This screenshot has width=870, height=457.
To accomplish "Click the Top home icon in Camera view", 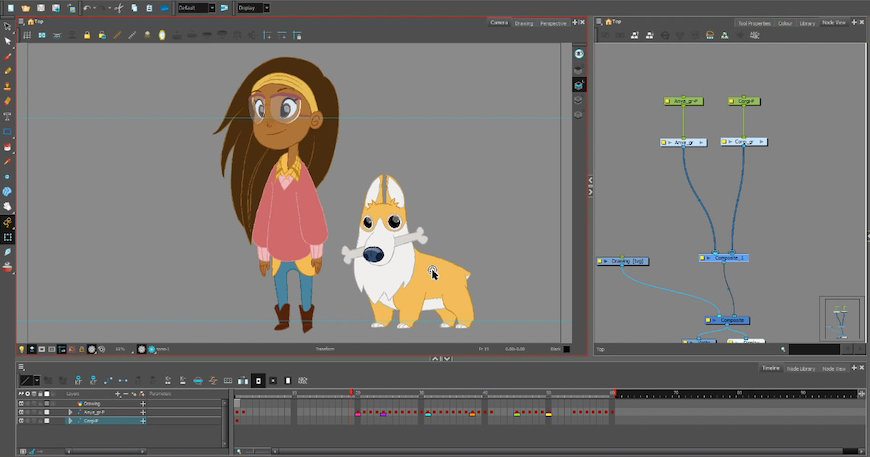I will click(32, 22).
